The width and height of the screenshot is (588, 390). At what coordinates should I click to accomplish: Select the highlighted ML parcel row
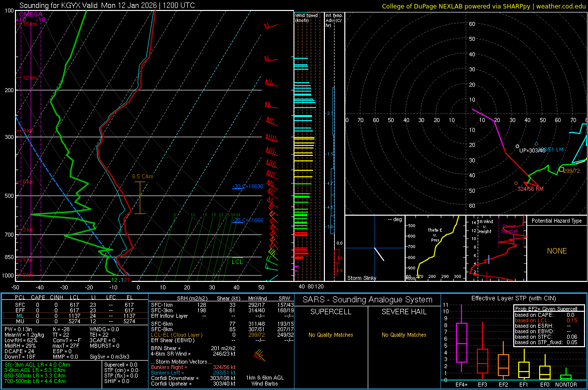coord(75,316)
